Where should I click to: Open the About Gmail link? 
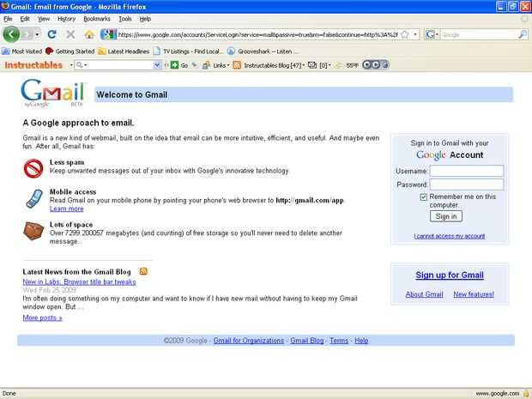click(x=424, y=294)
